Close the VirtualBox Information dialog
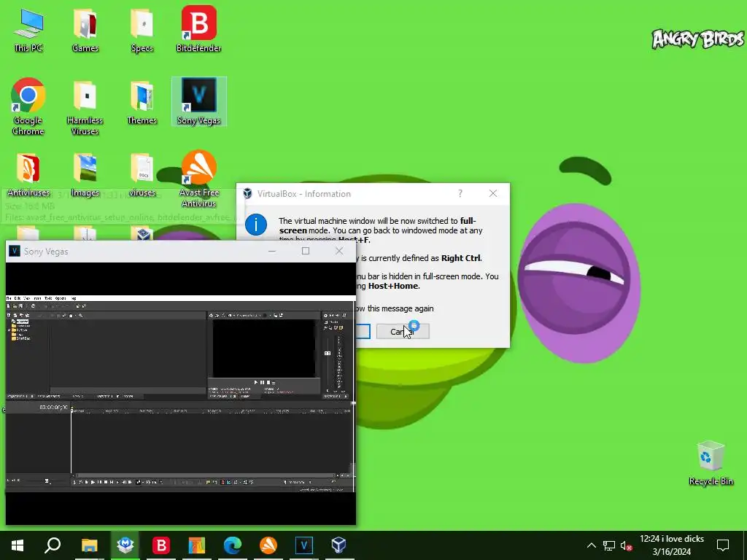Image resolution: width=747 pixels, height=560 pixels. pos(493,193)
